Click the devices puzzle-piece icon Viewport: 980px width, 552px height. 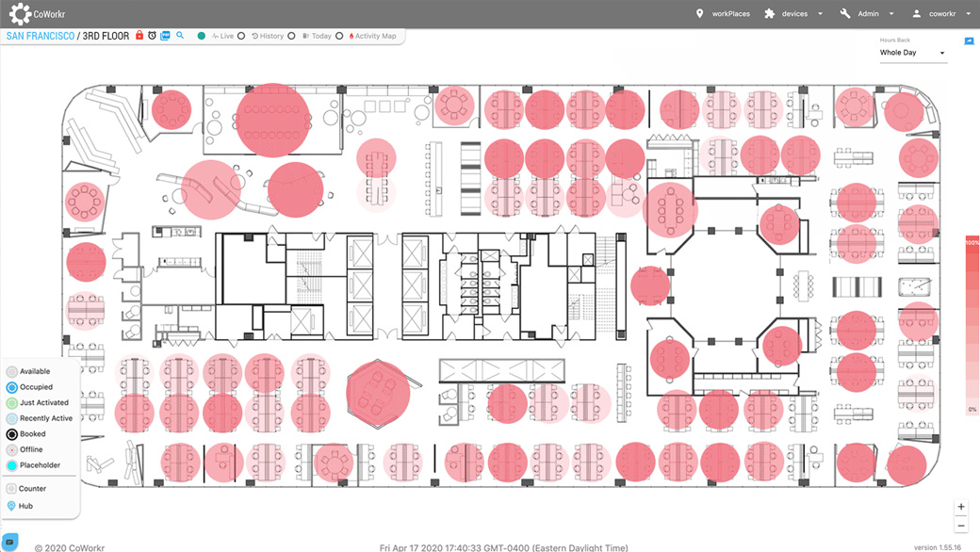tap(769, 14)
